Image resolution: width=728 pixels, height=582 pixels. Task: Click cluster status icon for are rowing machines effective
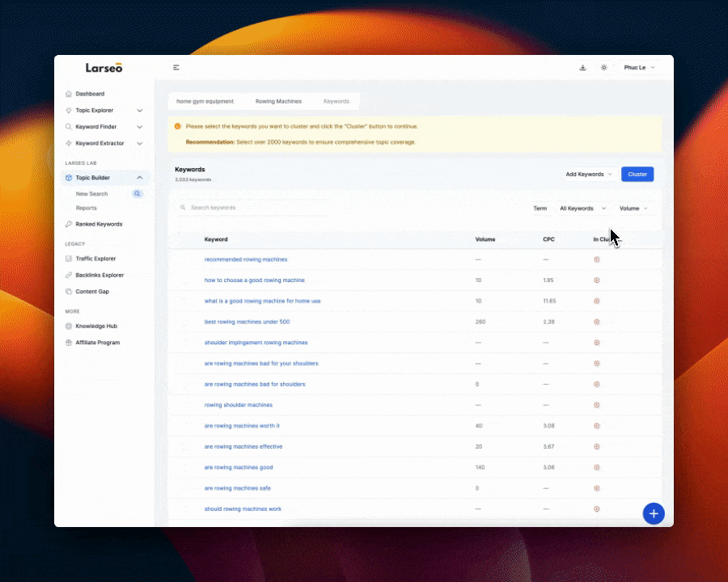[x=597, y=446]
